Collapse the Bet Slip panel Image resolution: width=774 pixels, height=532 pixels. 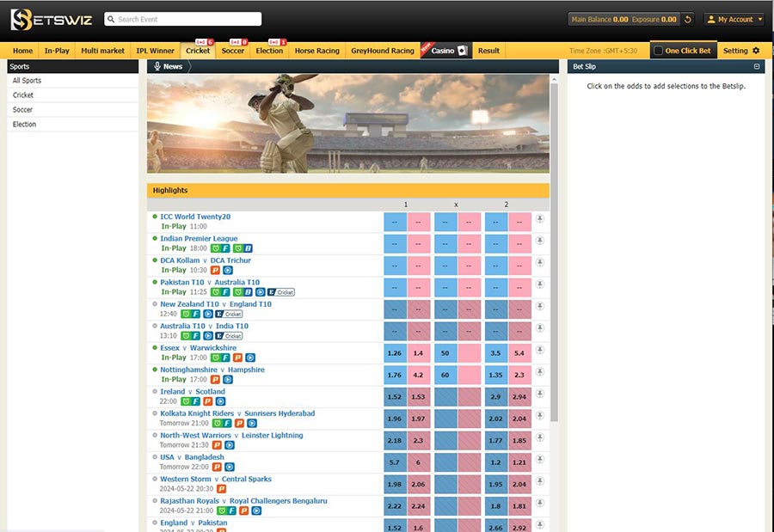point(757,66)
